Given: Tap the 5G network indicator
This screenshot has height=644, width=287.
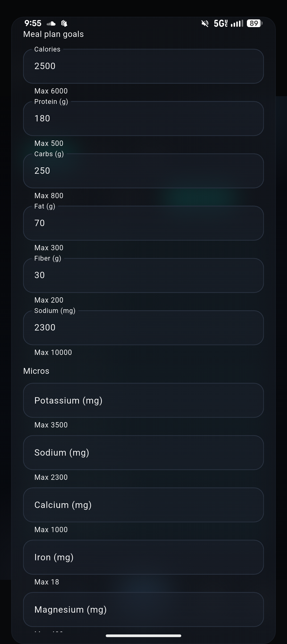Looking at the screenshot, I should pyautogui.click(x=221, y=24).
